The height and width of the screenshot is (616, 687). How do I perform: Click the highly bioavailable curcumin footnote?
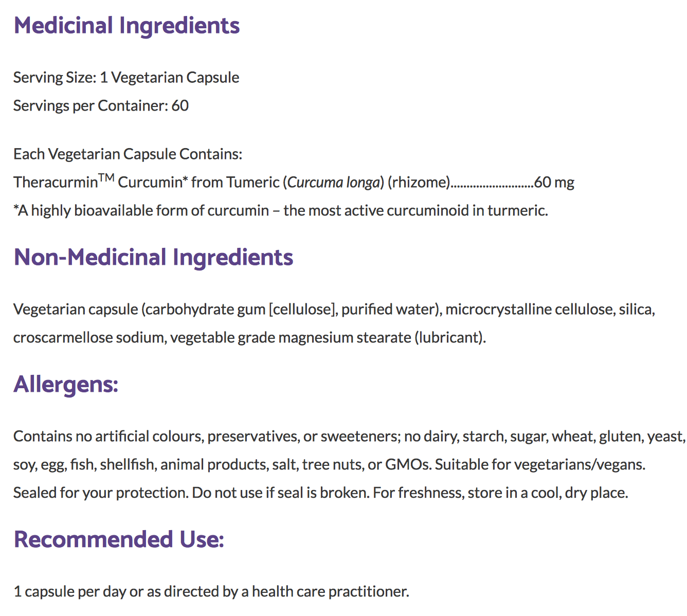tap(281, 211)
